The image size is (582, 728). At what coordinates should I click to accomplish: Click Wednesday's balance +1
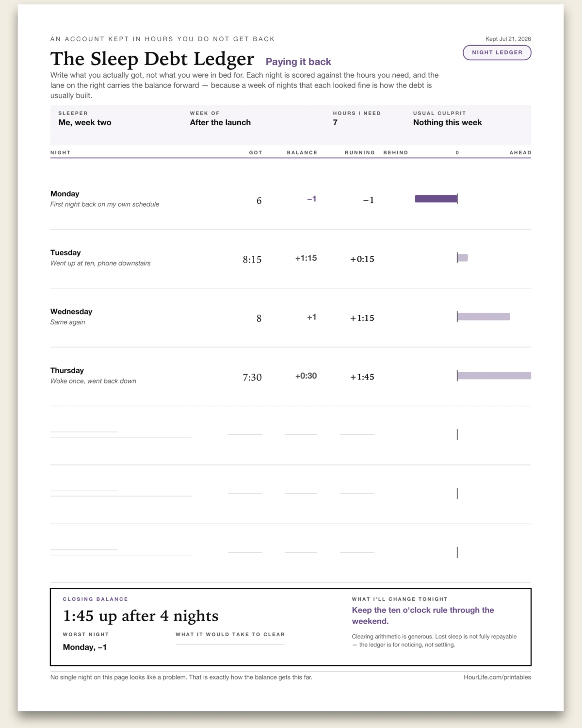click(x=312, y=317)
